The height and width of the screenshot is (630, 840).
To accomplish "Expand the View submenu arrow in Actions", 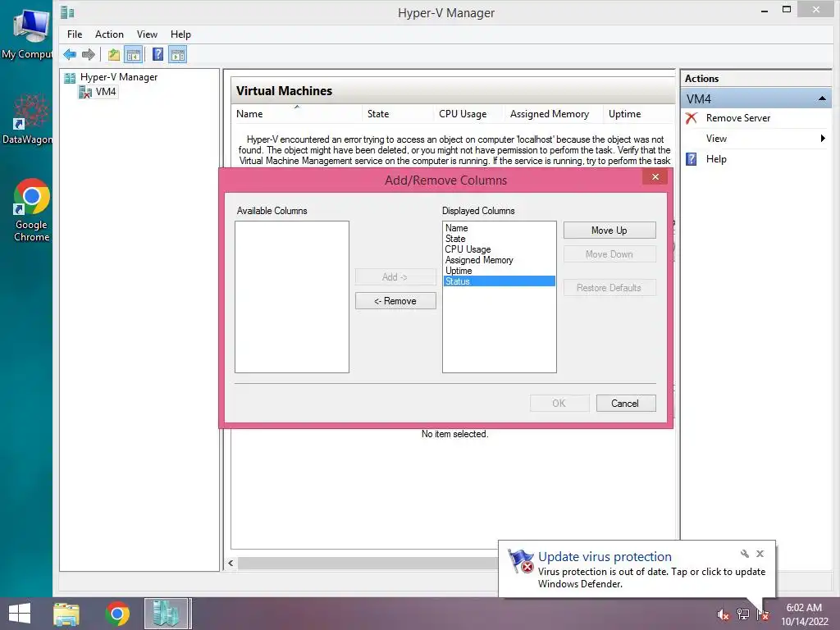I will pos(823,139).
